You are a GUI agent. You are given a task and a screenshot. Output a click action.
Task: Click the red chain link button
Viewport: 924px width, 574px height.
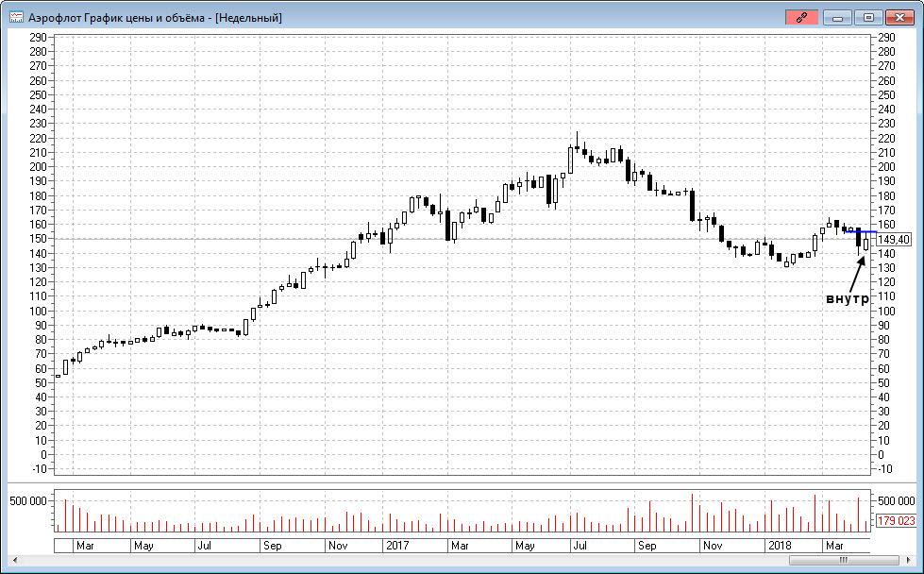click(x=800, y=17)
